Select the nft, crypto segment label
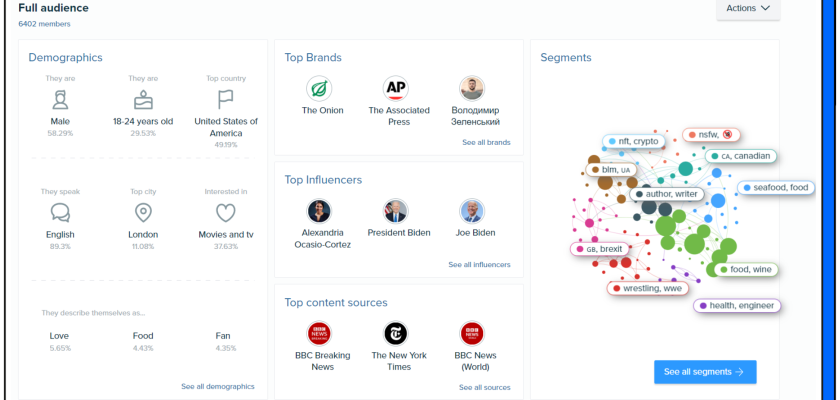The width and height of the screenshot is (840, 400). point(634,142)
